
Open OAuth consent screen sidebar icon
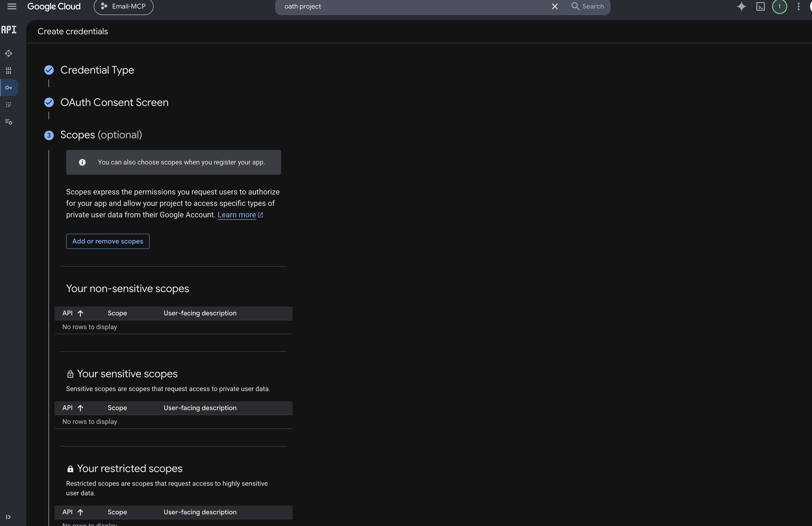[9, 105]
